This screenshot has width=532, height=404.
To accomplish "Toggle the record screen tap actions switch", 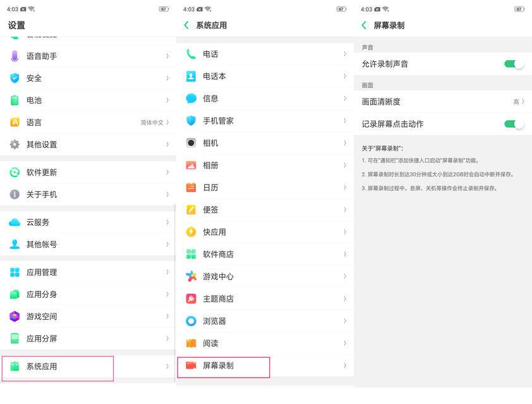I will 514,124.
